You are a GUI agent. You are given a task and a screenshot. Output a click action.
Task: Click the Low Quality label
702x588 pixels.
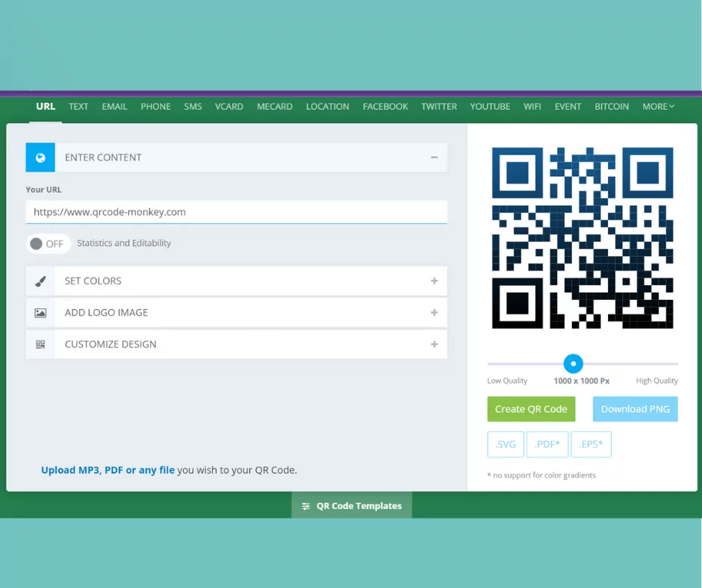click(507, 381)
